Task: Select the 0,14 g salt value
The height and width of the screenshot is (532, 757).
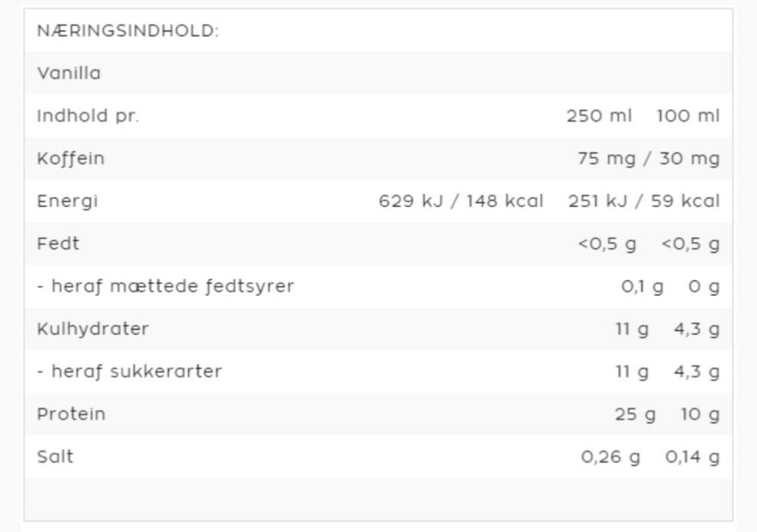Action: point(692,456)
